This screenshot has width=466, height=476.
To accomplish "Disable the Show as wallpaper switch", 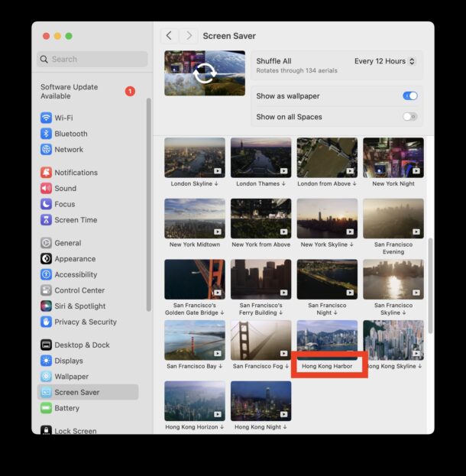I will [410, 96].
